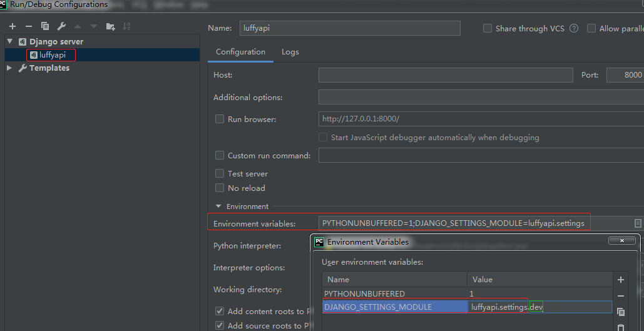Add variable in Environment Variables dialog
Screen dimensions: 644x331
coord(621,280)
